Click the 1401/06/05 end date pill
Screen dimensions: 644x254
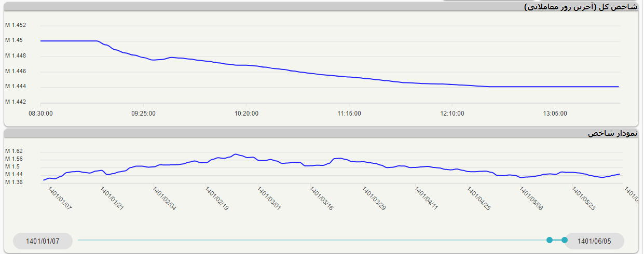[594, 241]
